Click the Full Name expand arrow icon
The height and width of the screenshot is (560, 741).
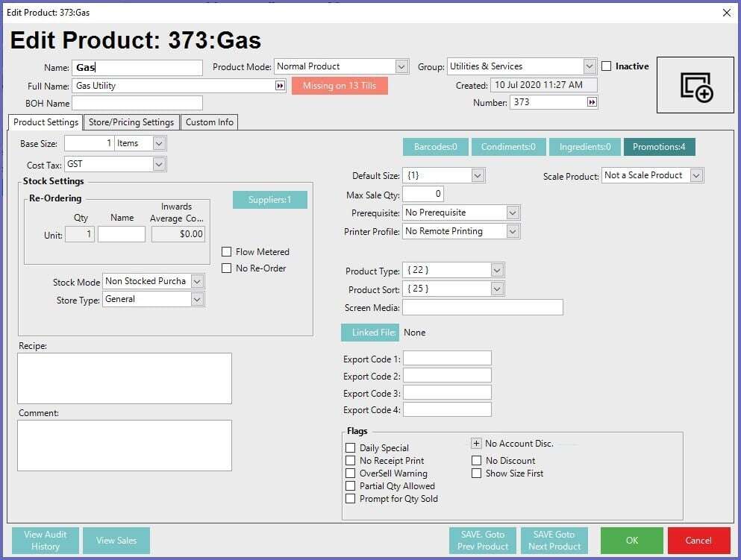[x=280, y=86]
